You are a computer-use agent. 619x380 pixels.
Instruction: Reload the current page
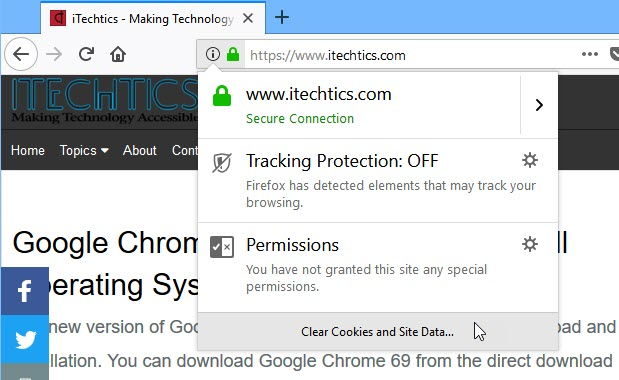click(86, 54)
